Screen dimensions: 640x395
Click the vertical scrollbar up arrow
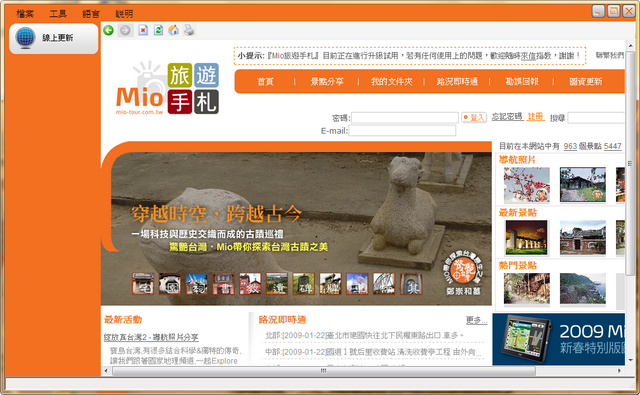(631, 46)
